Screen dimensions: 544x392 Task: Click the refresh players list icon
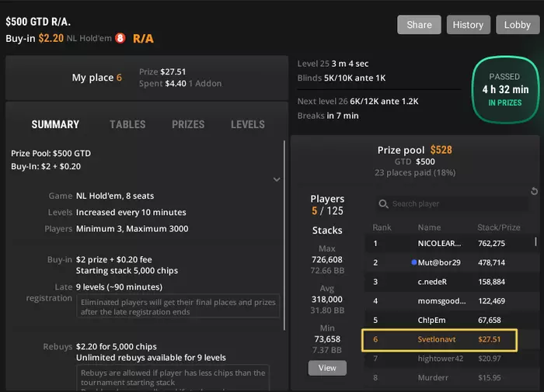coord(535,191)
